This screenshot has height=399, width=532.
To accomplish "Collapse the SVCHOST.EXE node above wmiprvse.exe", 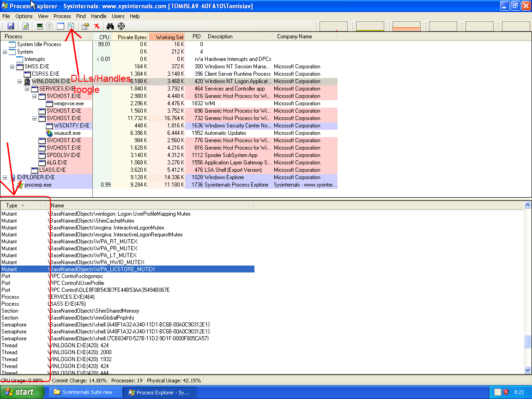I will click(x=34, y=97).
